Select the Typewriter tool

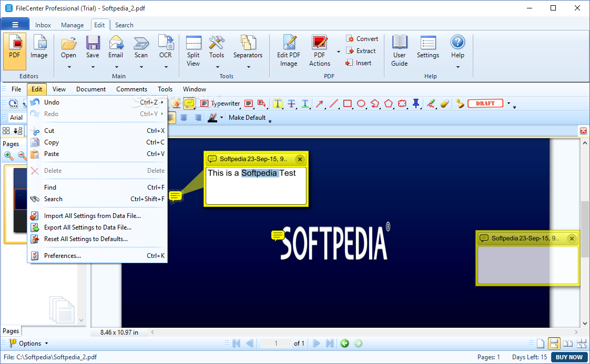[220, 103]
